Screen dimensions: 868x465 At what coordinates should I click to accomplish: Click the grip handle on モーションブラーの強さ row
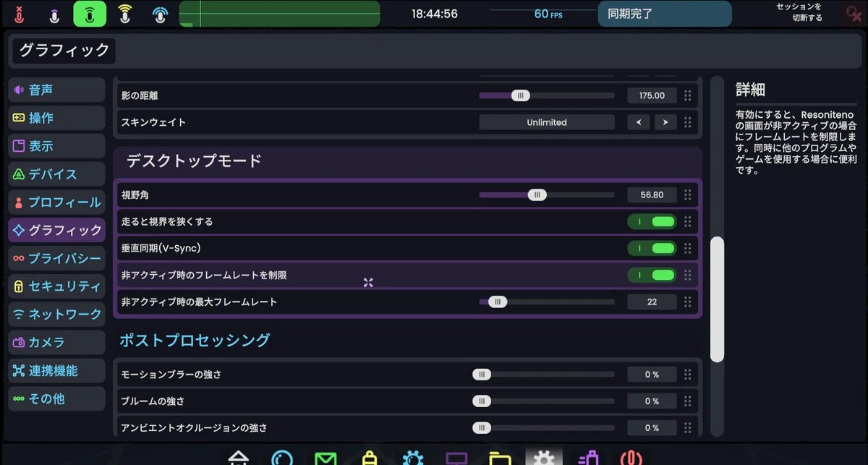pyautogui.click(x=688, y=375)
